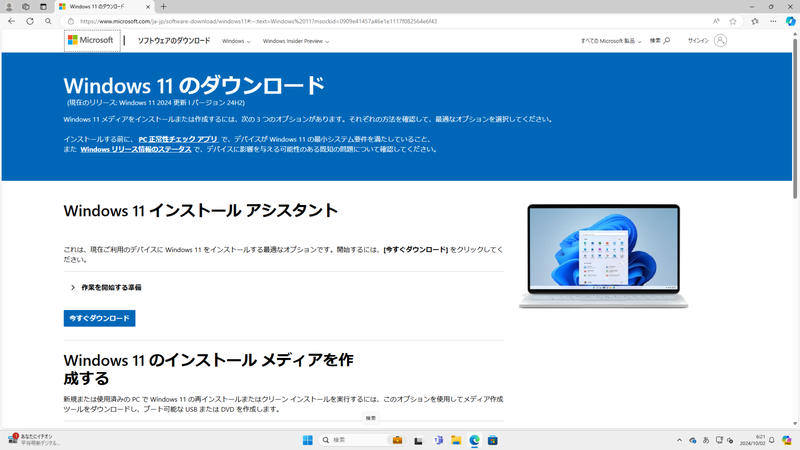Open the tab actions menu icon
Viewport: 800px width, 450px height.
point(43,7)
